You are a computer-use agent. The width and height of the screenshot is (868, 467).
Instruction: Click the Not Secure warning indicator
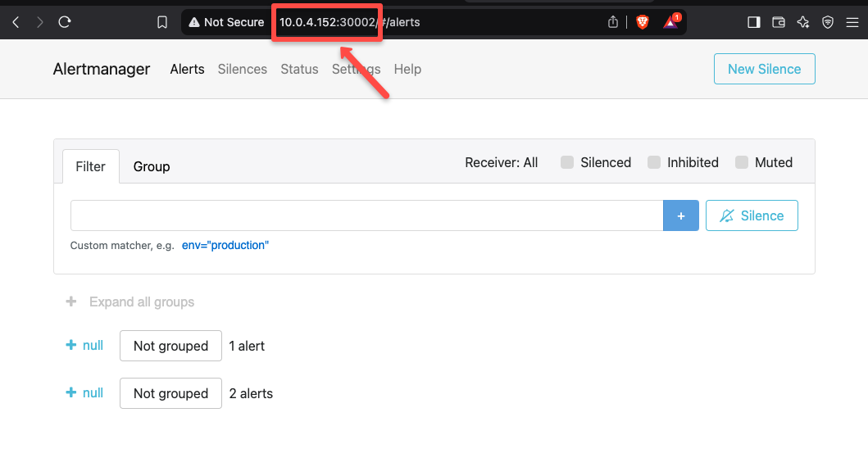pos(226,22)
